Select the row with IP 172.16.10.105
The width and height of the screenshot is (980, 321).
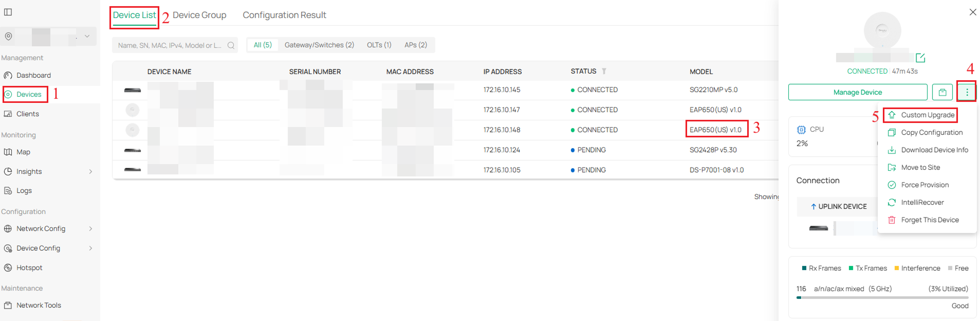tap(445, 170)
